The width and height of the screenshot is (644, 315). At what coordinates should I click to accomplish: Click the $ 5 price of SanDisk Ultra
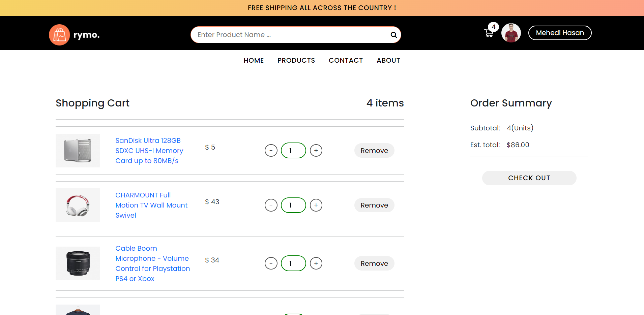pyautogui.click(x=210, y=147)
